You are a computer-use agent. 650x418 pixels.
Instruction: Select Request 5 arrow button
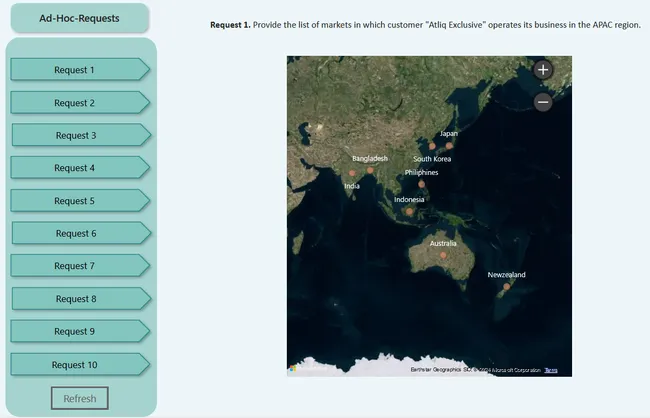click(x=80, y=201)
